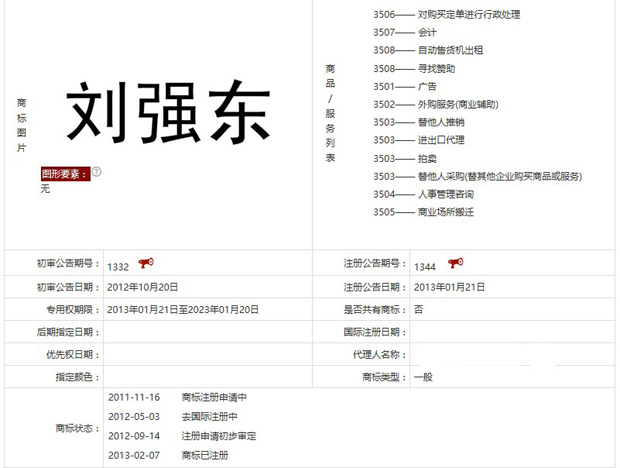This screenshot has height=468, width=620.
Task: Select service item 3503 拍卖
Action: pyautogui.click(x=405, y=159)
